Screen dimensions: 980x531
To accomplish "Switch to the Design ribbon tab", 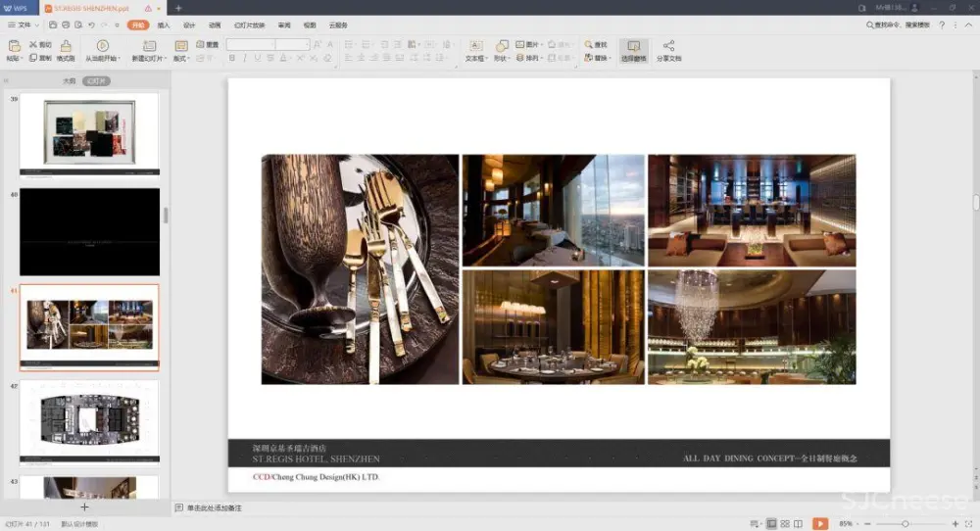I will pyautogui.click(x=189, y=24).
